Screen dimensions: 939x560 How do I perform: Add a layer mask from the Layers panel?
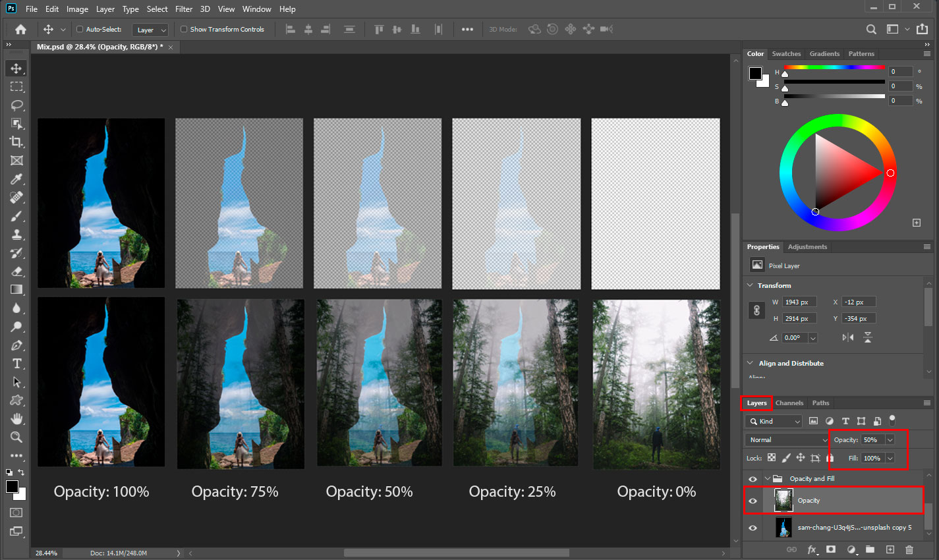tap(831, 549)
